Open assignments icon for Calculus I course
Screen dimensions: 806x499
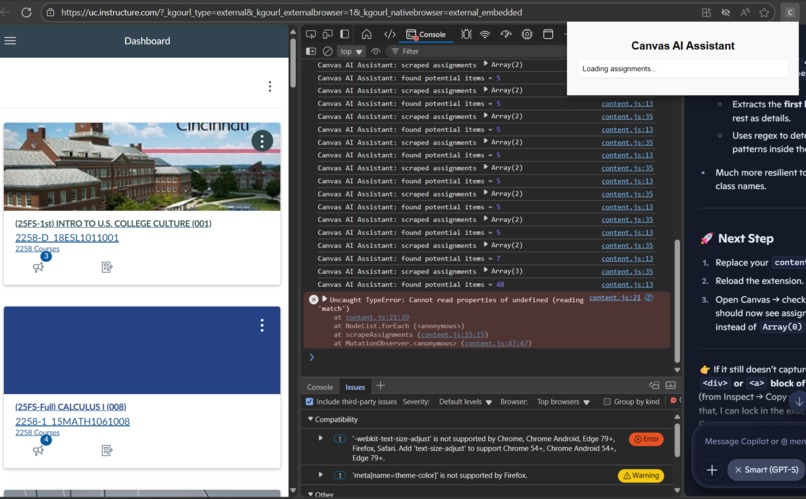click(107, 450)
